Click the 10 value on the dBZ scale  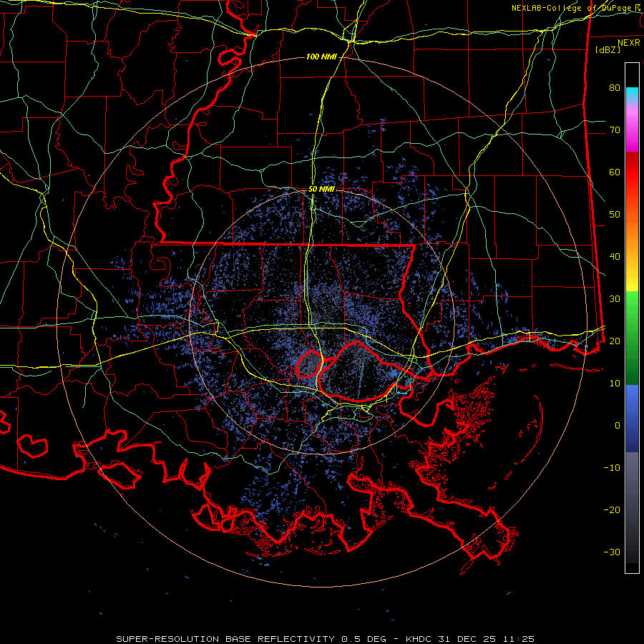click(615, 384)
